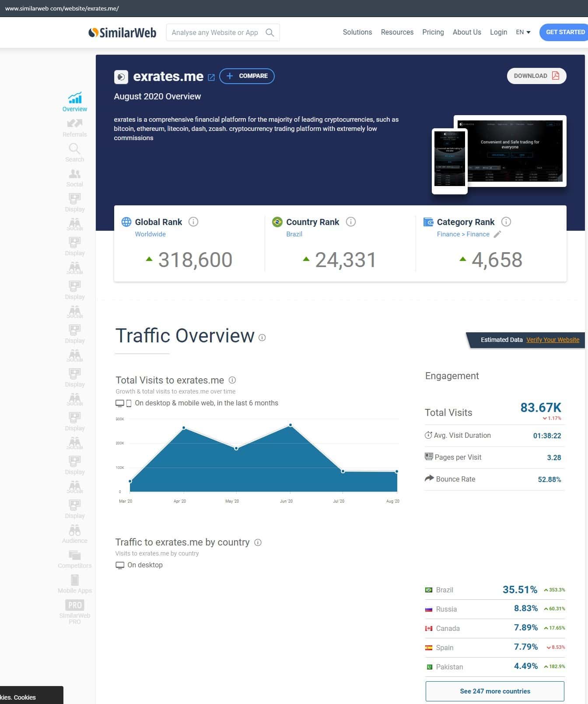
Task: Click the 83.67K total visits value
Action: (541, 408)
